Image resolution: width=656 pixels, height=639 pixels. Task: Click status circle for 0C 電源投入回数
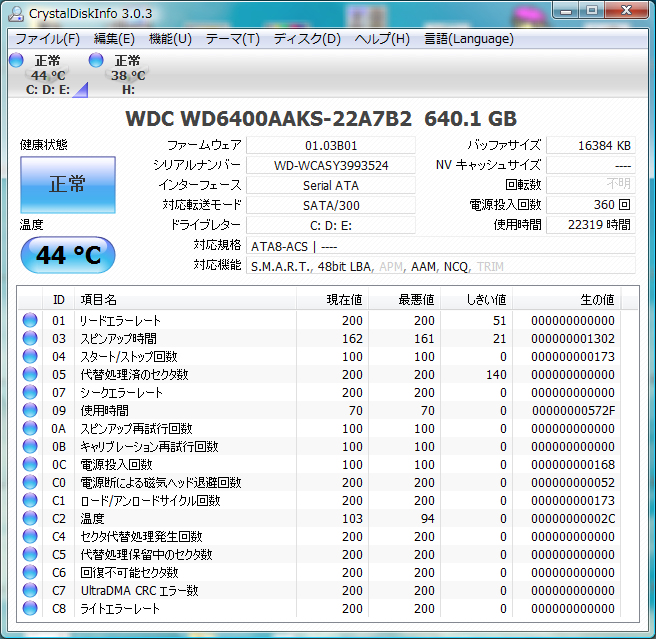[30, 464]
